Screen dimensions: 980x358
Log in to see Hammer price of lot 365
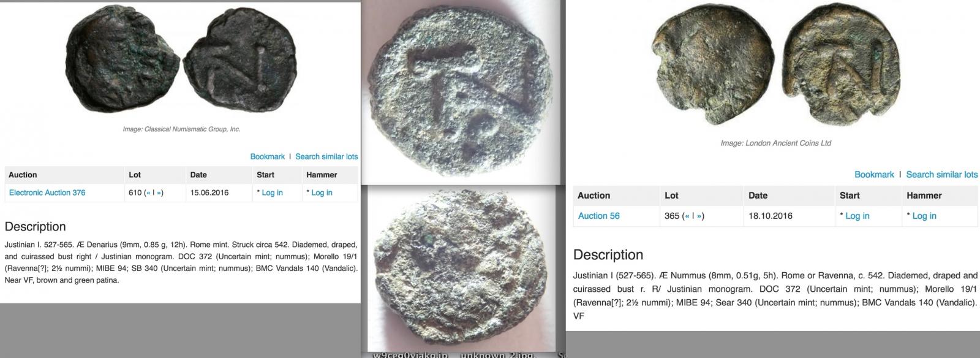point(924,216)
